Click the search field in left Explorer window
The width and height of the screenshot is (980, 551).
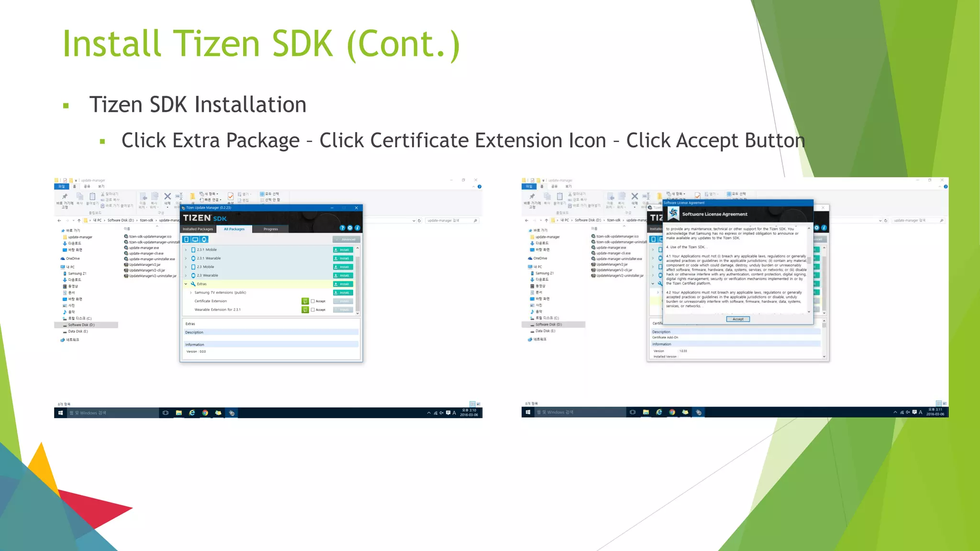coord(451,220)
